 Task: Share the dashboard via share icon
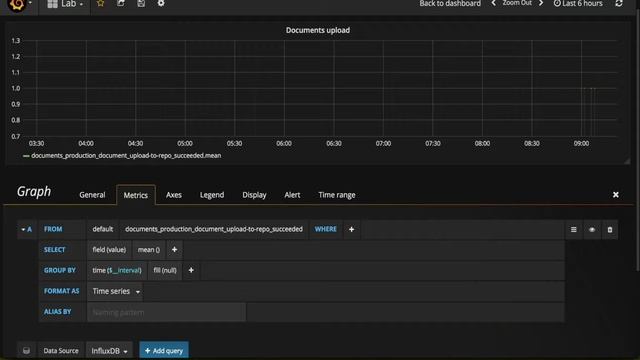[121, 4]
